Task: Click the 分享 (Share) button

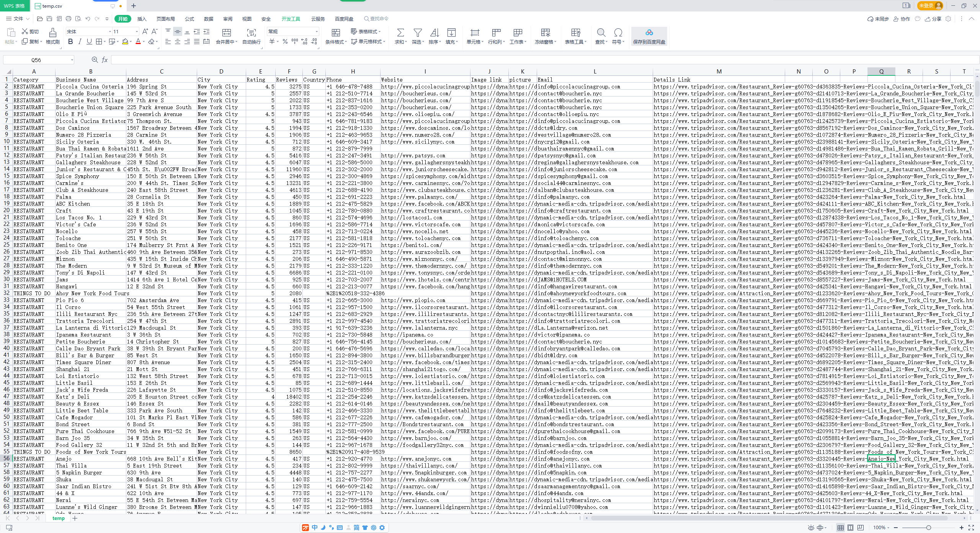Action: click(933, 19)
